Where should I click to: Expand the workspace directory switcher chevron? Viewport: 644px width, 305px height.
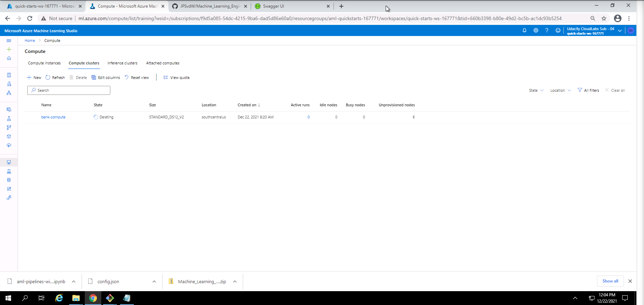click(x=620, y=31)
